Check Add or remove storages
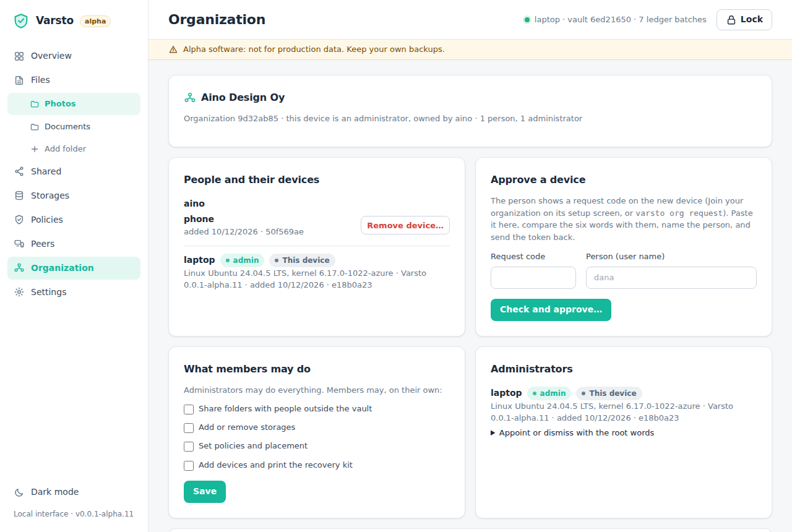Screen dimensions: 792x532 click(x=189, y=428)
